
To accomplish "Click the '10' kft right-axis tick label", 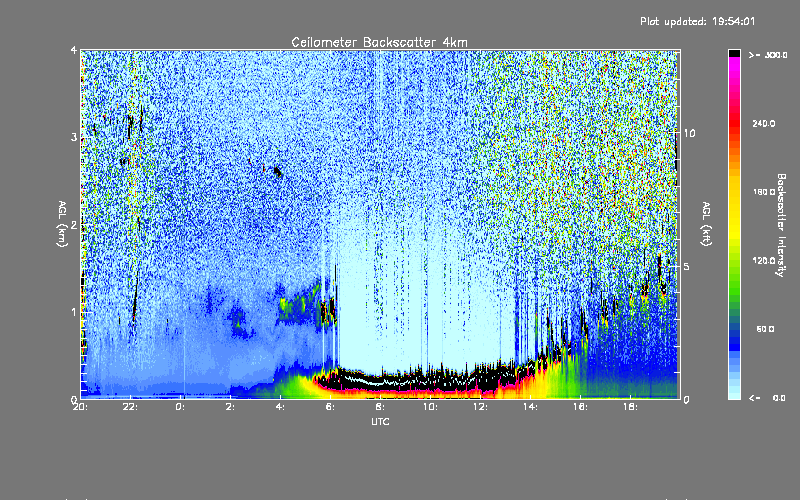I will [689, 133].
